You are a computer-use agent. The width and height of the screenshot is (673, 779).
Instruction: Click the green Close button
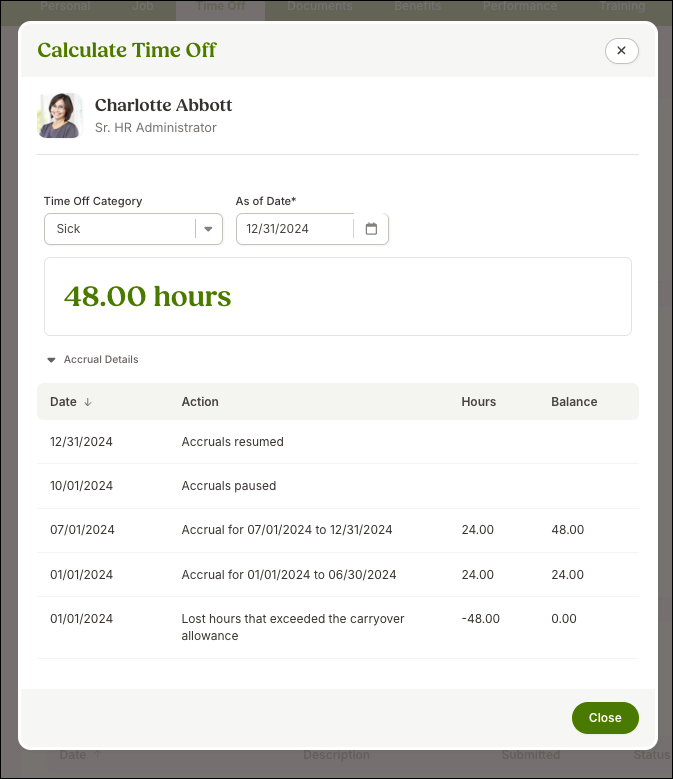tap(605, 718)
